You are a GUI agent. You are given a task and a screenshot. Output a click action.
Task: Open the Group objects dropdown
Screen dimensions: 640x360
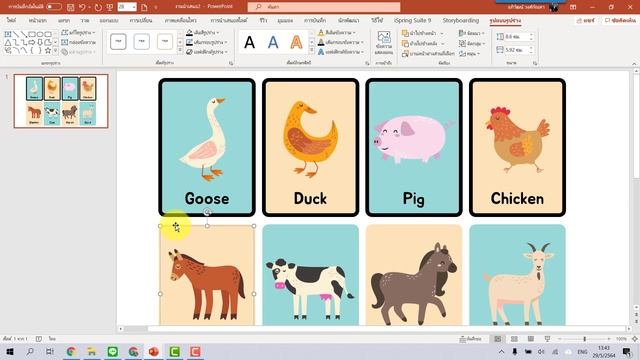[x=472, y=43]
